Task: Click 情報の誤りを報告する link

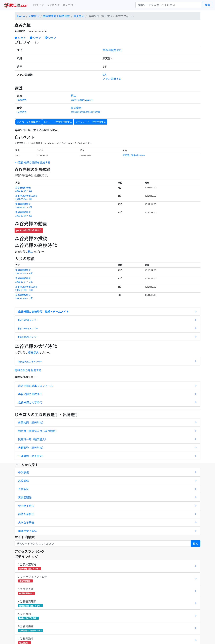Action: 28,370
